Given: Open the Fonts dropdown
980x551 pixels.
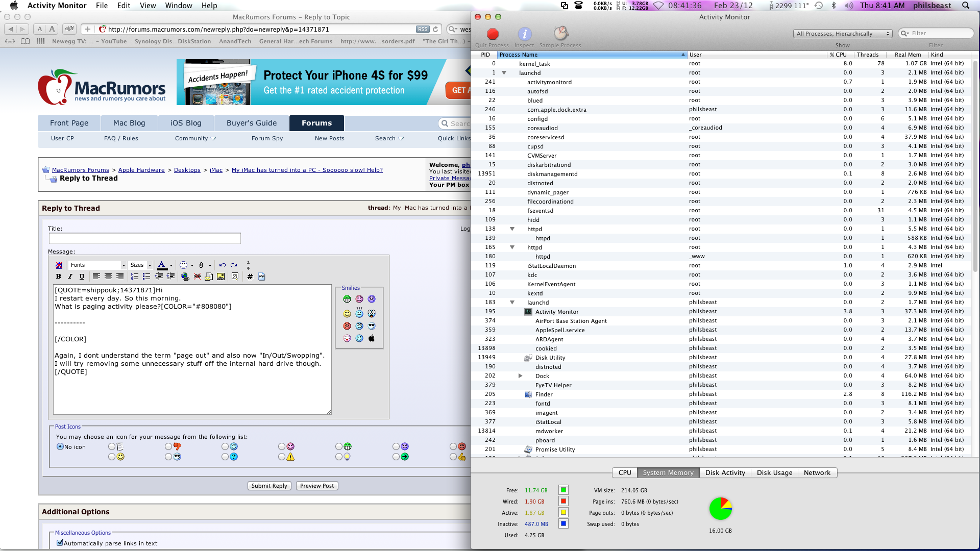Looking at the screenshot, I should (x=97, y=265).
